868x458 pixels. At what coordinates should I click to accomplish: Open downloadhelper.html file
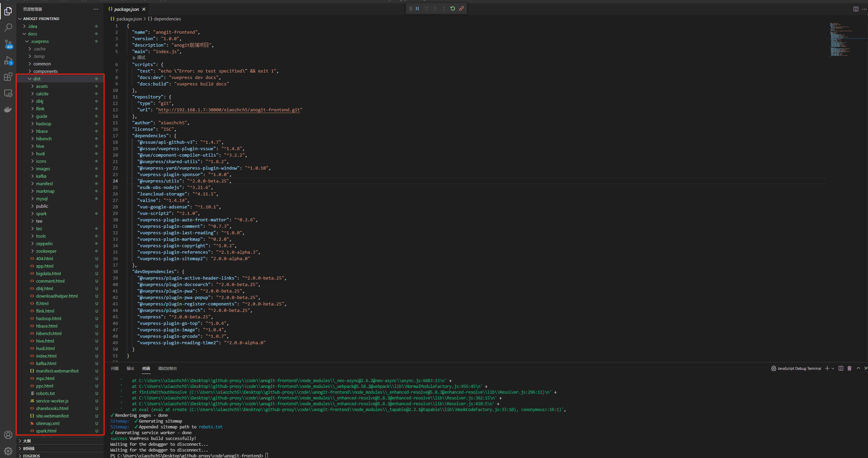coord(60,296)
